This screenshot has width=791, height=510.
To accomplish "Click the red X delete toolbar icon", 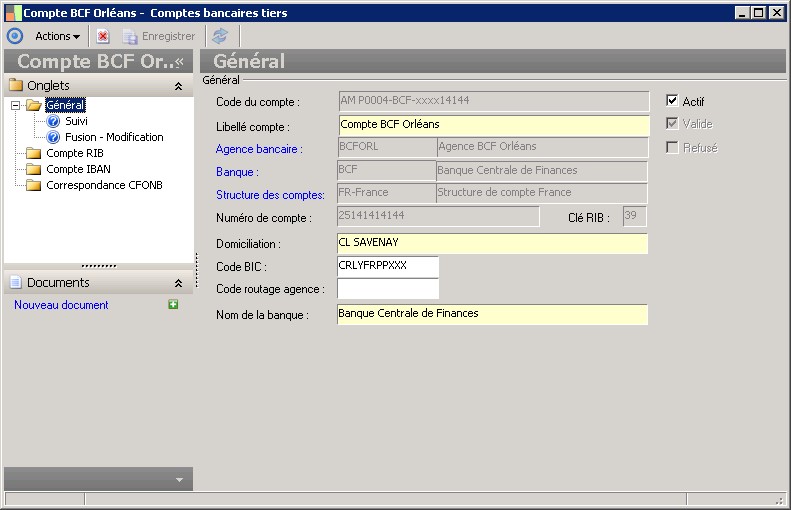I will coord(103,36).
